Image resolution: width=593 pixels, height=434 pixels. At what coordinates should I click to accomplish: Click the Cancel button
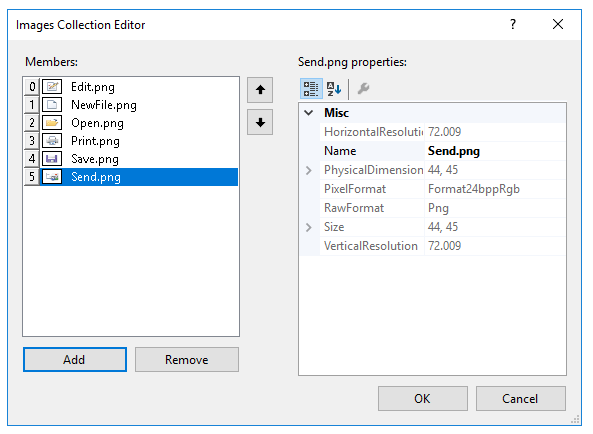coord(520,398)
